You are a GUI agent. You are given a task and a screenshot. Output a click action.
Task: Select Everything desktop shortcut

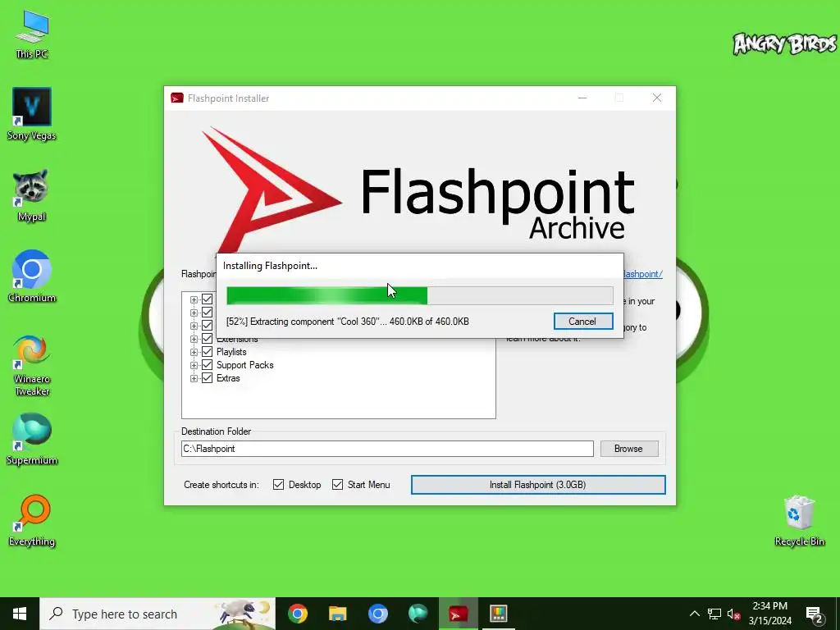tap(32, 520)
